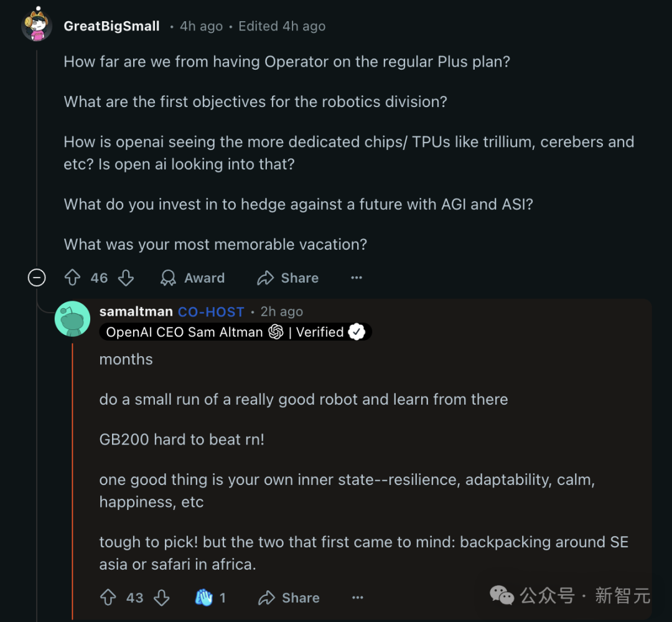
Task: Share samaltman's reply
Action: click(289, 598)
